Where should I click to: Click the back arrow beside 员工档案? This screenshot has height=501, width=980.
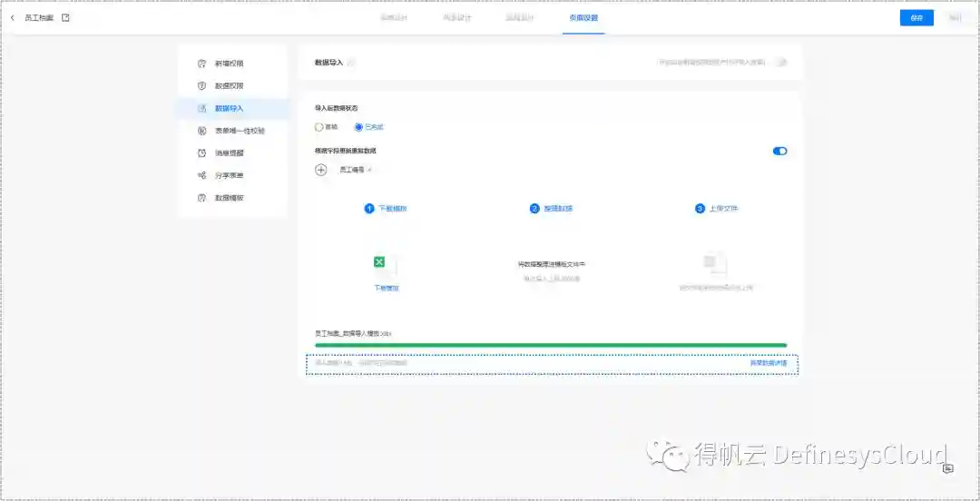coord(12,18)
